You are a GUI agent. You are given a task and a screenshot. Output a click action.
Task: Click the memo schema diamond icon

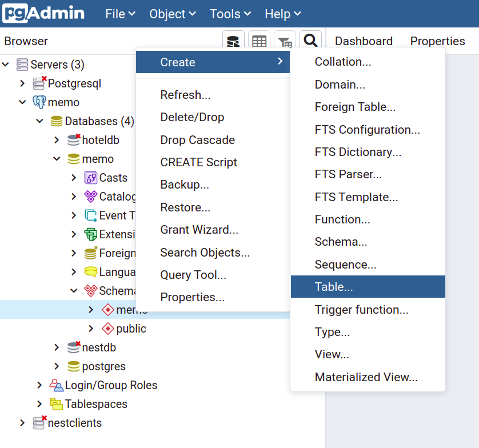(108, 310)
